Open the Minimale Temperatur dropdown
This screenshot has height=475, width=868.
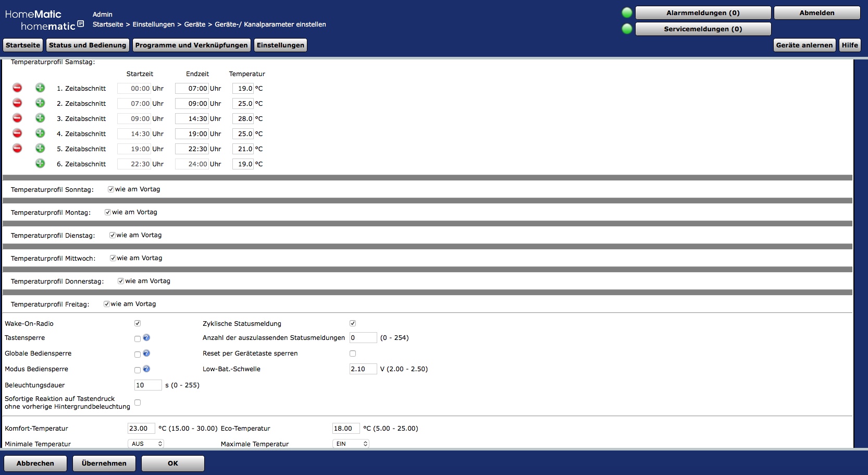(x=146, y=444)
